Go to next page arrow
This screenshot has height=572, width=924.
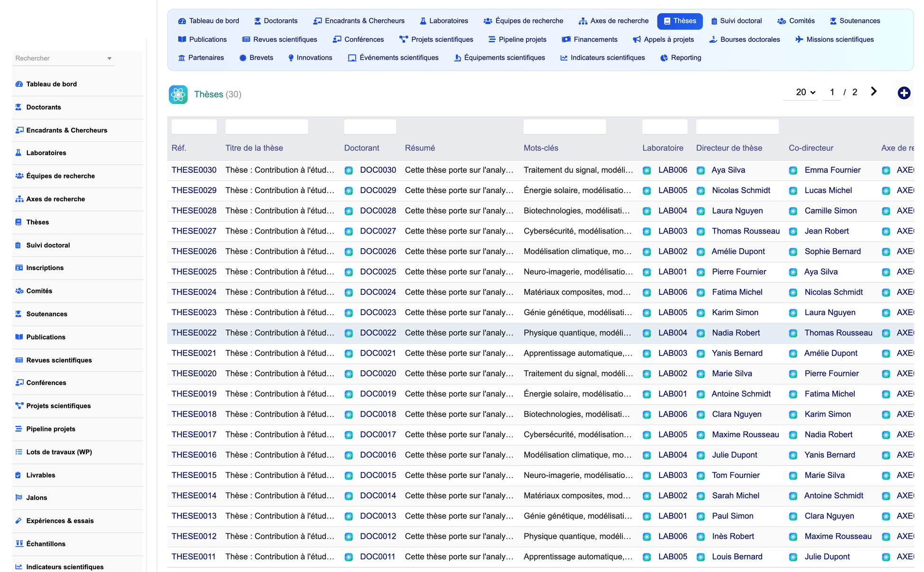pos(874,92)
